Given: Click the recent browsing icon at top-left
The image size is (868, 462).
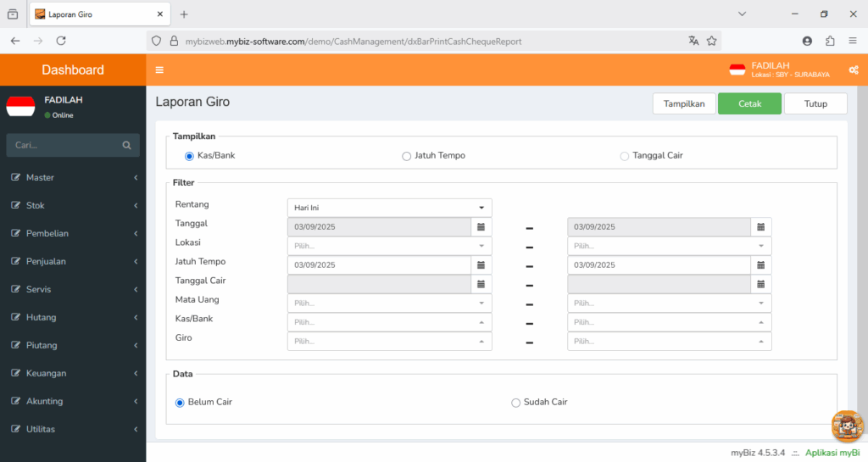Looking at the screenshot, I should (13, 14).
